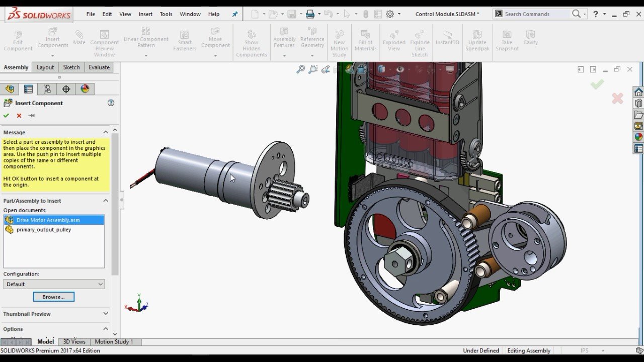644x362 pixels.
Task: Open Custom Properties icon in task pane
Action: point(638,149)
